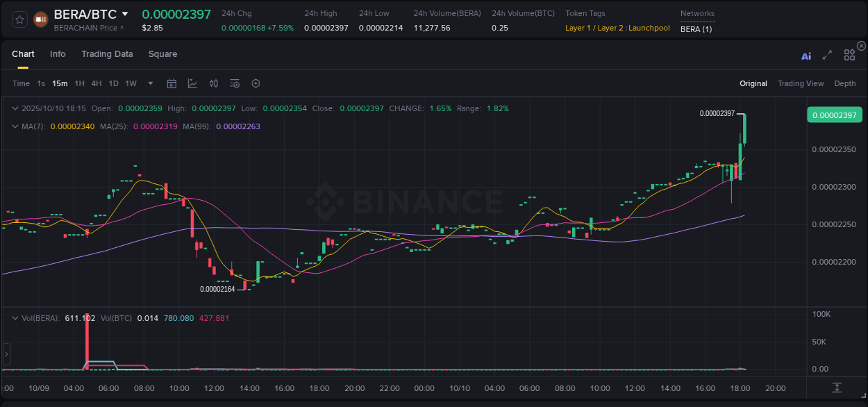This screenshot has width=868, height=407.
Task: Open the candlestick display settings icon
Action: point(214,83)
